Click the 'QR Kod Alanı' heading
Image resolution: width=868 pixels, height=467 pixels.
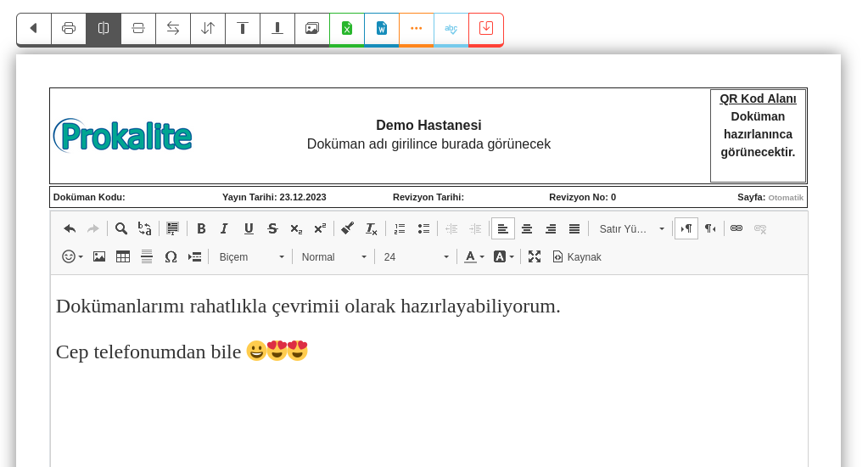(758, 98)
